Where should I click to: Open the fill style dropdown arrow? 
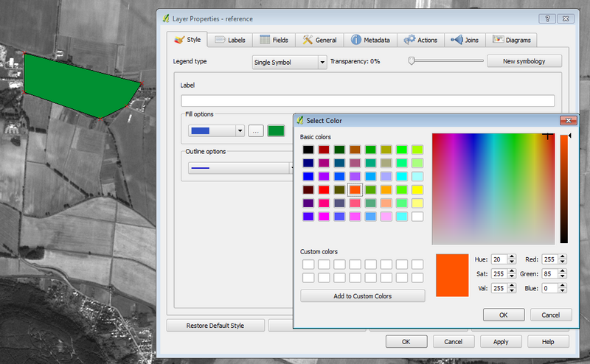240,131
